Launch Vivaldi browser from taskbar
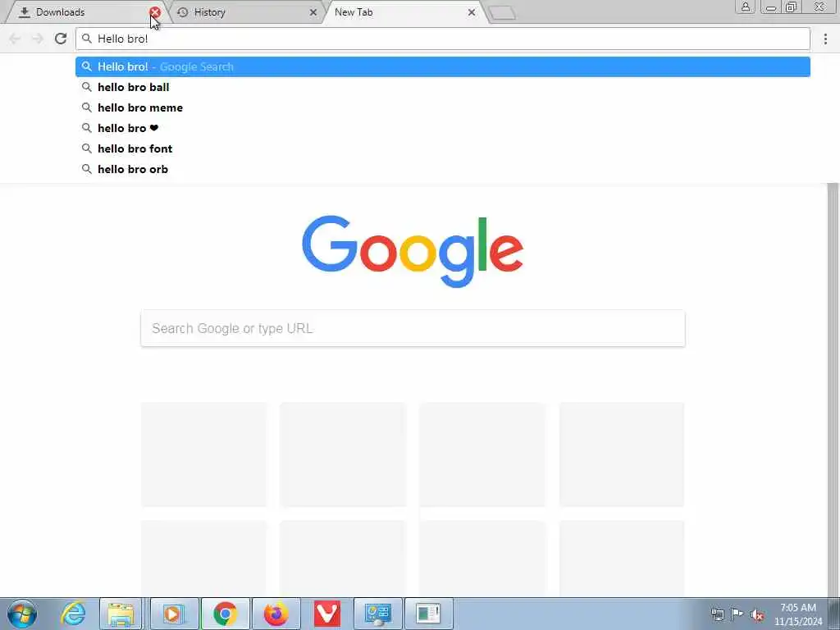Image resolution: width=840 pixels, height=630 pixels. point(326,614)
